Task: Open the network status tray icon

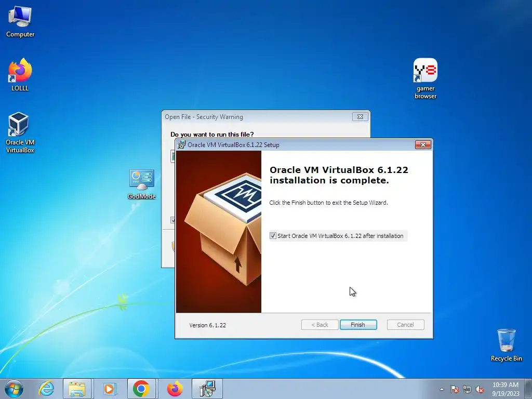Action: (467, 389)
